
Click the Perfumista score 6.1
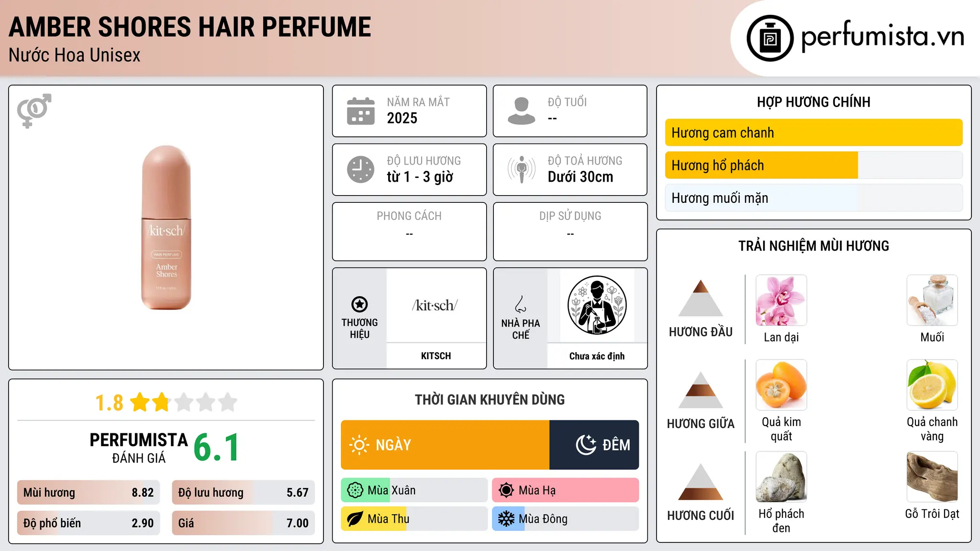216,448
